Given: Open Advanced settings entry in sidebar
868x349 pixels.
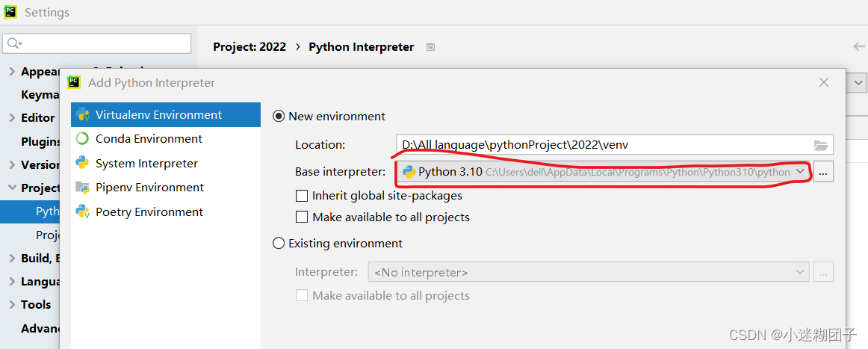Looking at the screenshot, I should coord(40,329).
